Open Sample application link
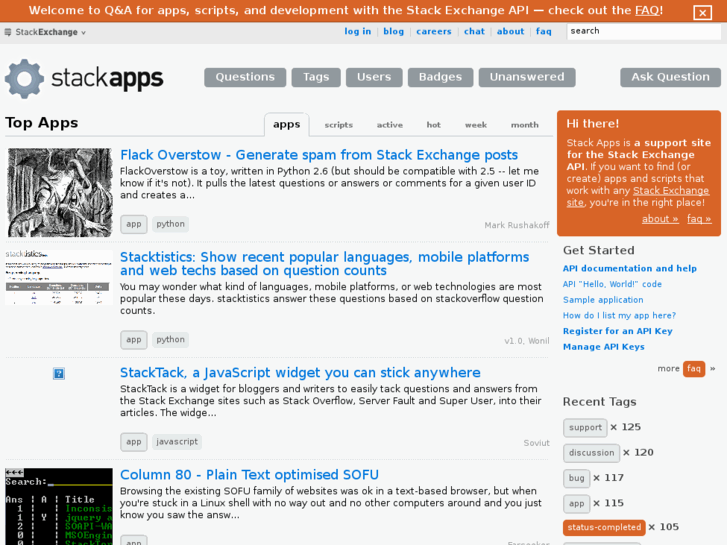 point(603,300)
